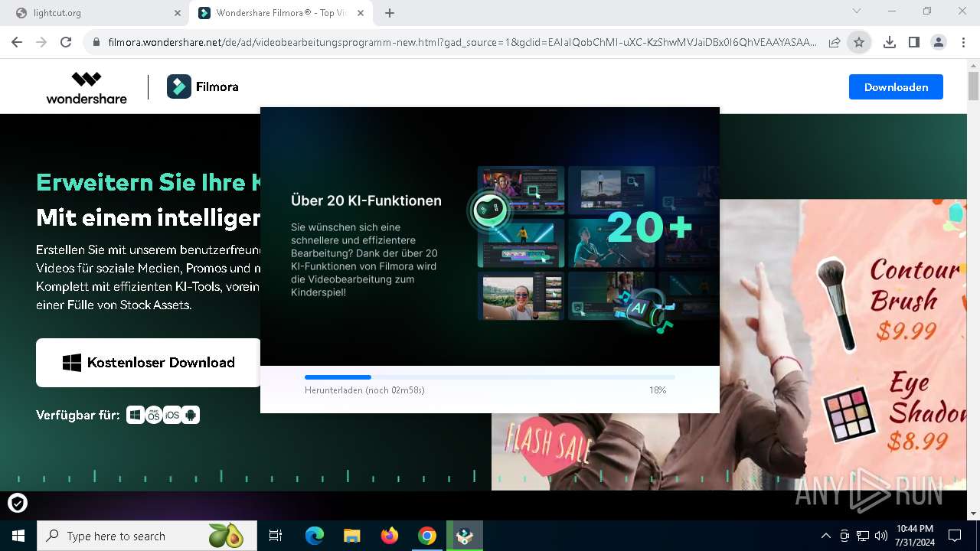Image resolution: width=980 pixels, height=551 pixels.
Task: Click the download progress bar
Action: (490, 377)
